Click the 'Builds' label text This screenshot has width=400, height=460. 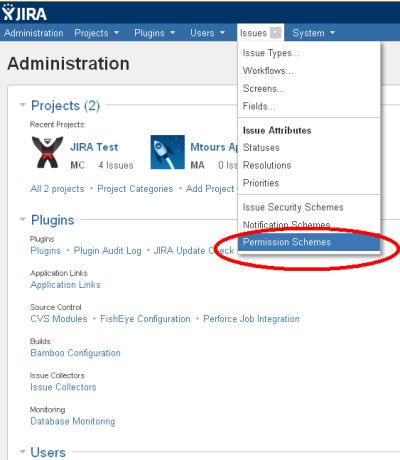click(40, 341)
